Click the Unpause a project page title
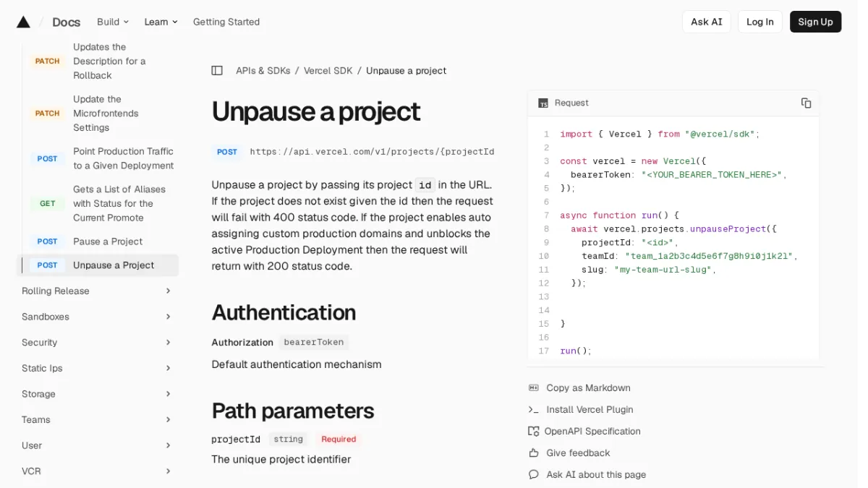 point(315,111)
